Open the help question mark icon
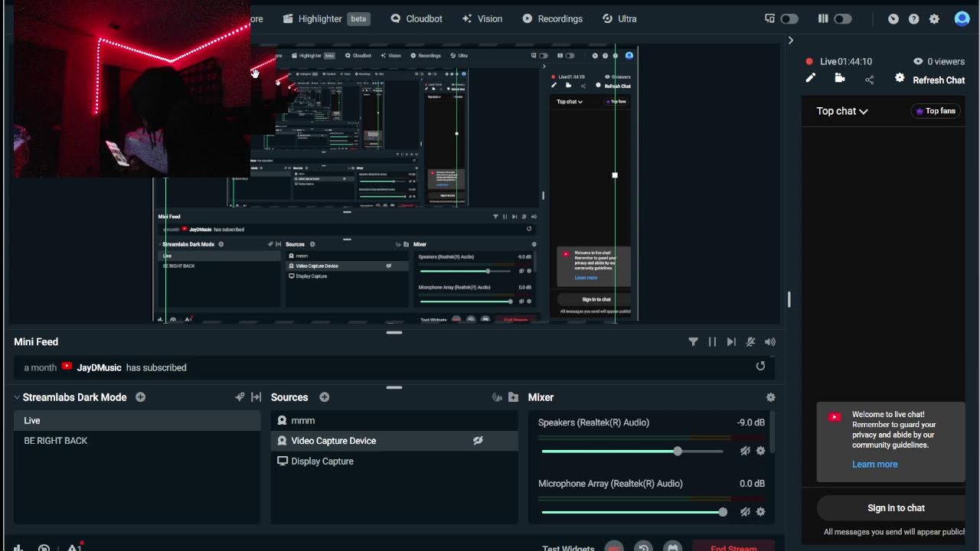The width and height of the screenshot is (980, 551). 913,19
